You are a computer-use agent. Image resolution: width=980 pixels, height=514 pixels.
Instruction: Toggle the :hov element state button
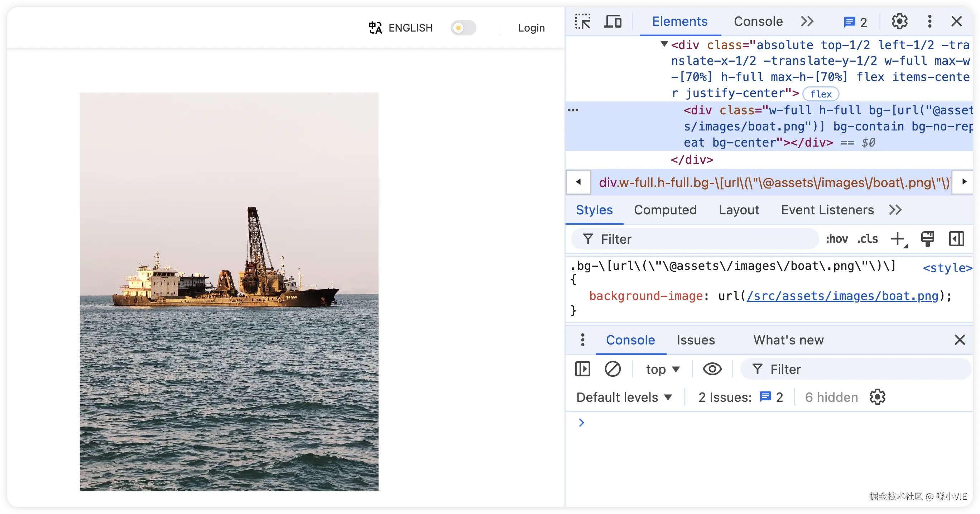pos(837,239)
